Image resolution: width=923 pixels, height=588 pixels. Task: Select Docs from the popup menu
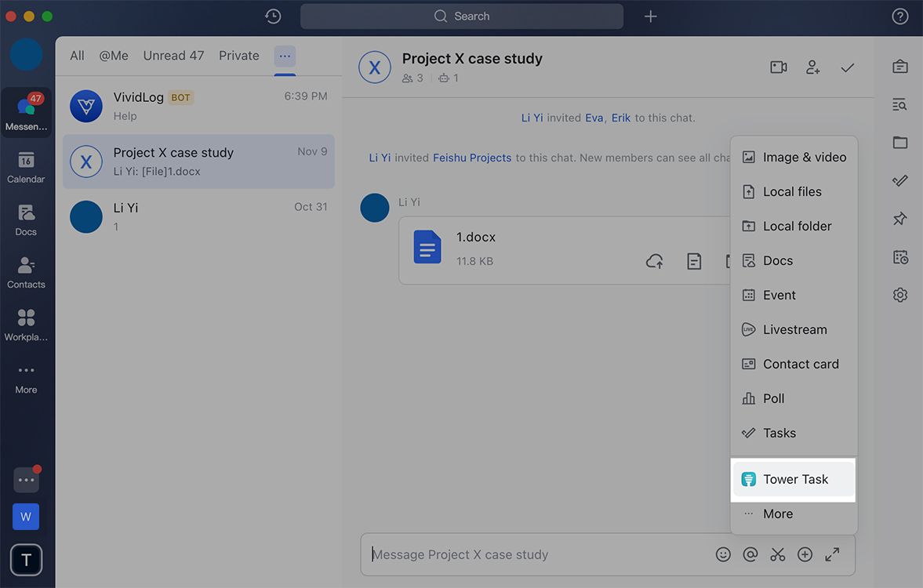(794, 261)
